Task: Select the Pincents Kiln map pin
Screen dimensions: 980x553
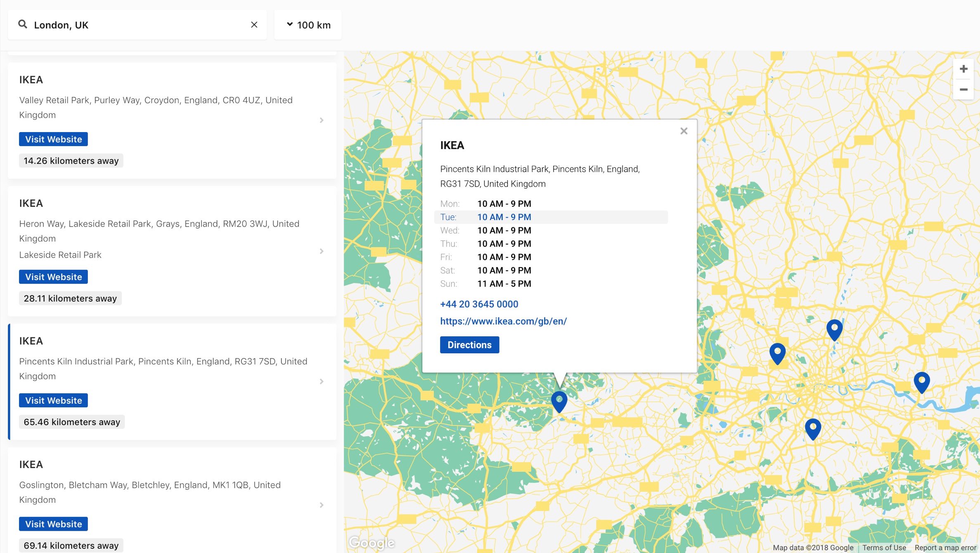Action: 559,399
